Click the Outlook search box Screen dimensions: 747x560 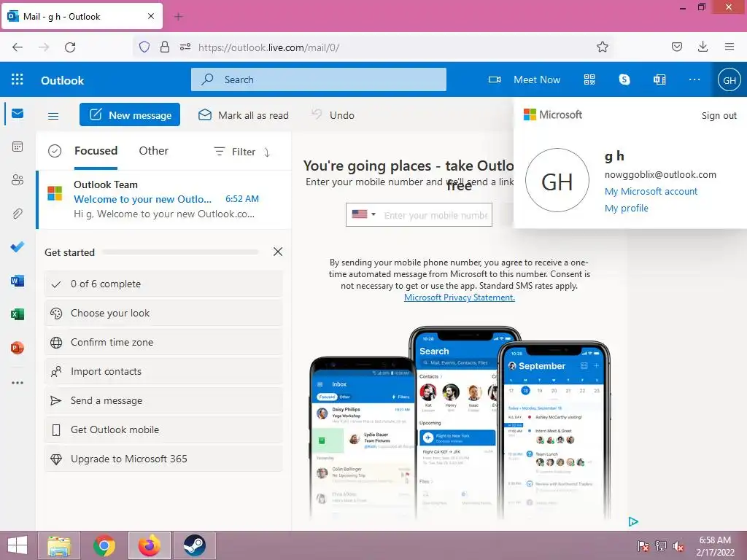[x=318, y=79]
